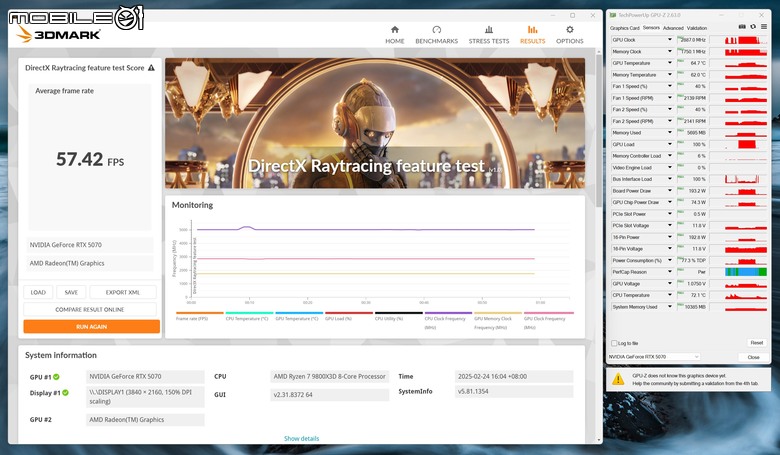Viewport: 780px width, 455px height.
Task: Click warning triangle beside DirectX Raytracing score
Action: click(151, 68)
